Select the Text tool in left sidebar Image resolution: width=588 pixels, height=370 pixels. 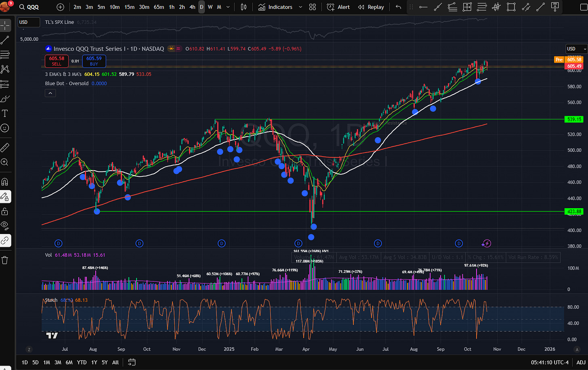pos(5,113)
